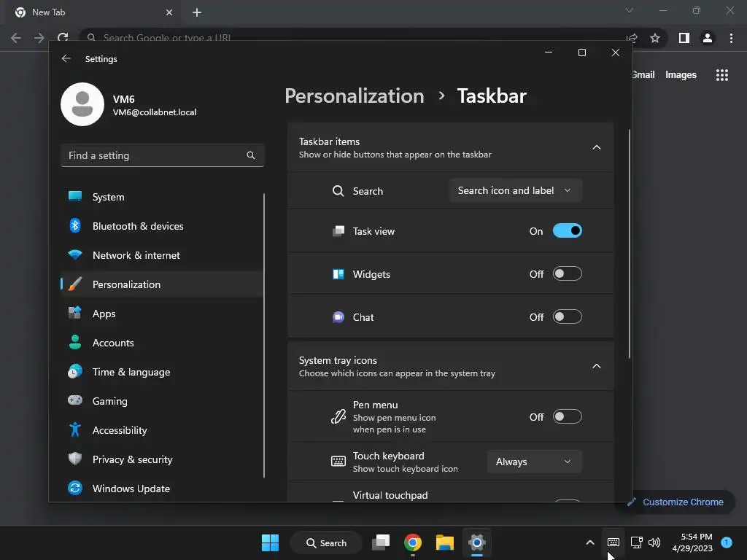The height and width of the screenshot is (560, 747).
Task: Select the New Tab tab in Chrome
Action: [x=93, y=12]
